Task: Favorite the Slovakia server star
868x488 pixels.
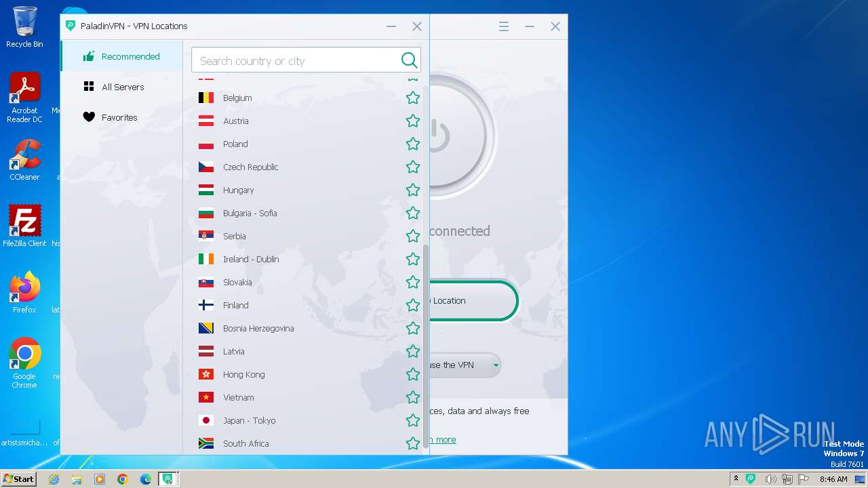Action: 412,282
